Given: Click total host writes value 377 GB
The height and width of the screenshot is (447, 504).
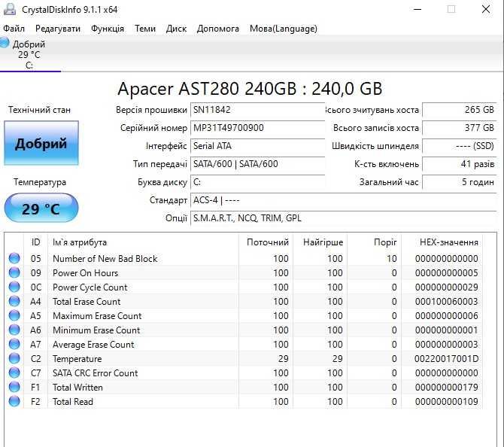Looking at the screenshot, I should click(x=460, y=128).
